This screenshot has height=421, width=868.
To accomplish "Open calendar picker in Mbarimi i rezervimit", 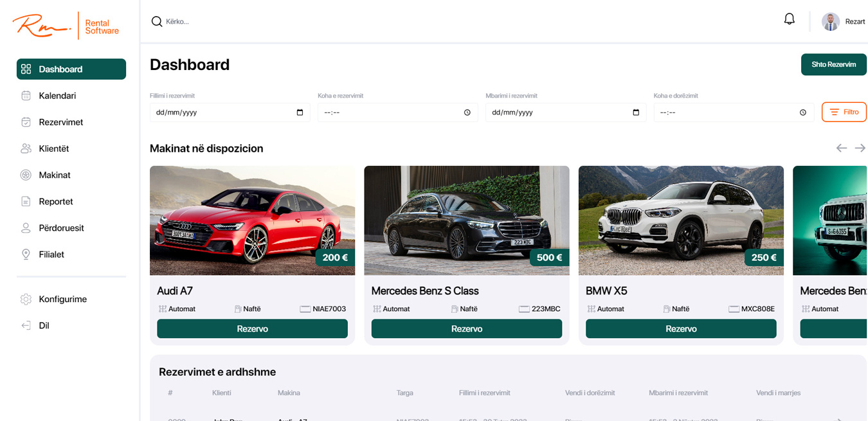I will click(636, 112).
